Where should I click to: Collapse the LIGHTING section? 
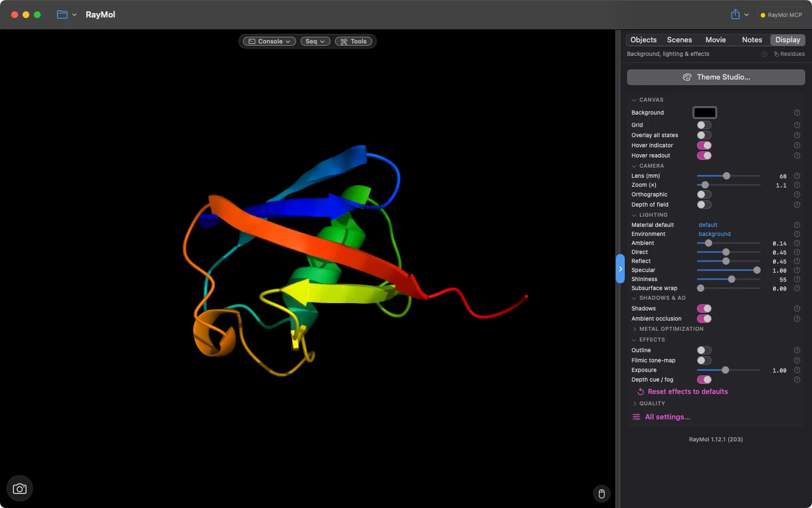click(650, 215)
